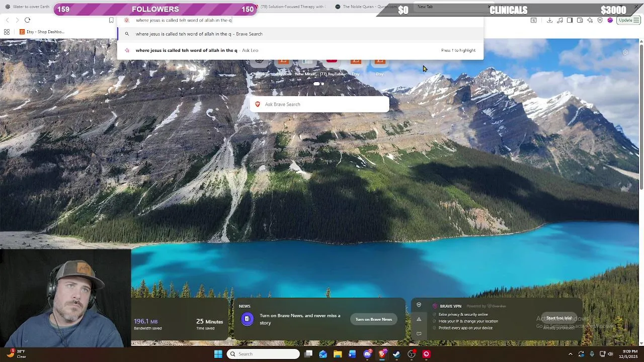Open Steam from the taskbar

pyautogui.click(x=396, y=354)
